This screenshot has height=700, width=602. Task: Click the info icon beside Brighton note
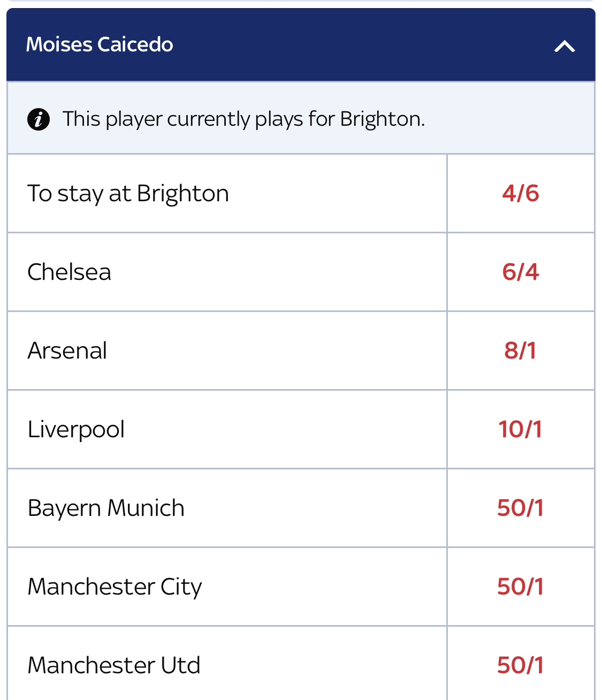pos(39,119)
